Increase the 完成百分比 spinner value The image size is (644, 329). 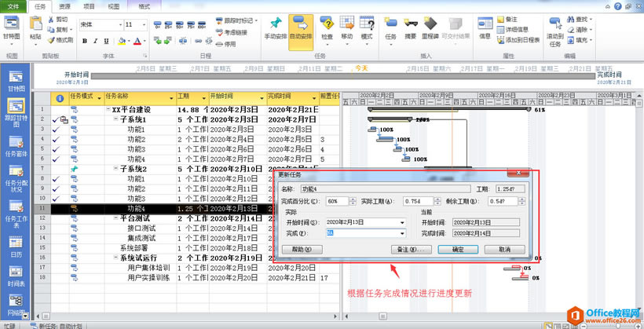coord(353,199)
